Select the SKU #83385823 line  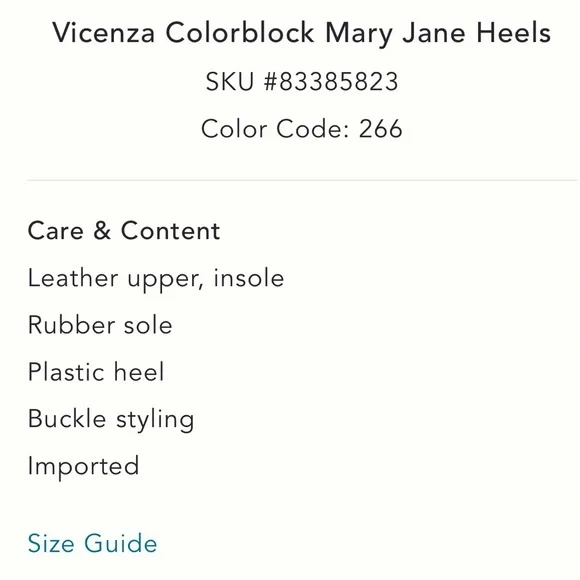302,81
